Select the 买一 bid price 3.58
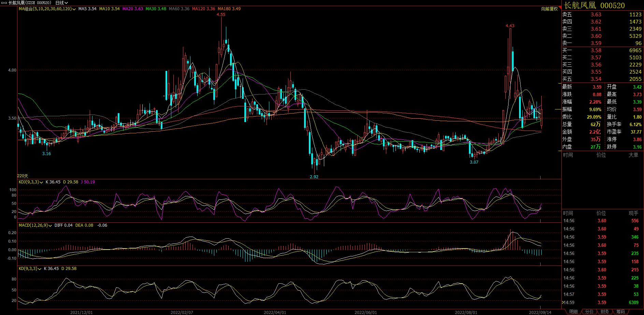 [x=596, y=50]
